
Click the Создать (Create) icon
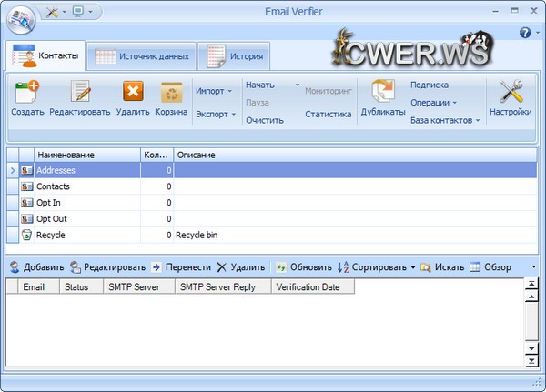pos(27,93)
